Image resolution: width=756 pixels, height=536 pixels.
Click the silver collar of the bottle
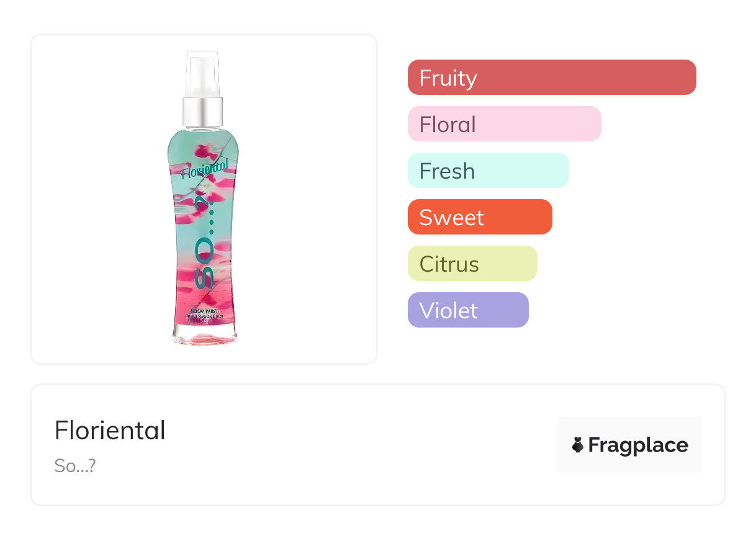coord(202,112)
